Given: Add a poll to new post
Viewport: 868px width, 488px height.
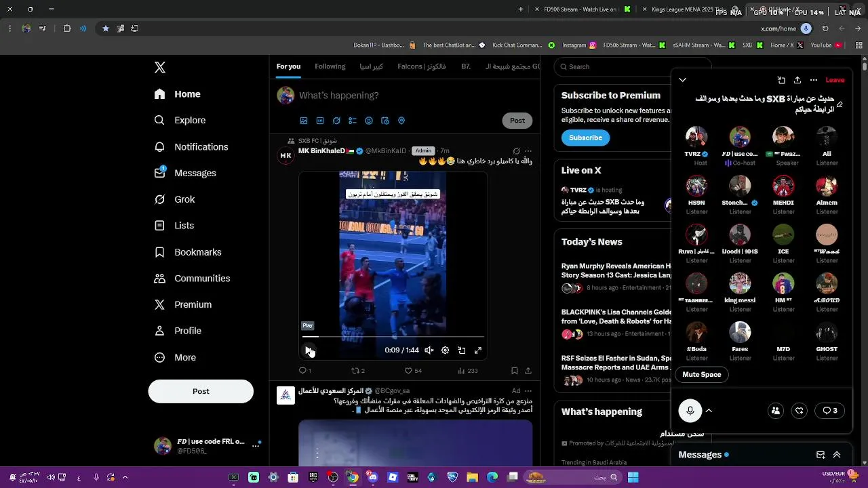Looking at the screenshot, I should coord(353,121).
